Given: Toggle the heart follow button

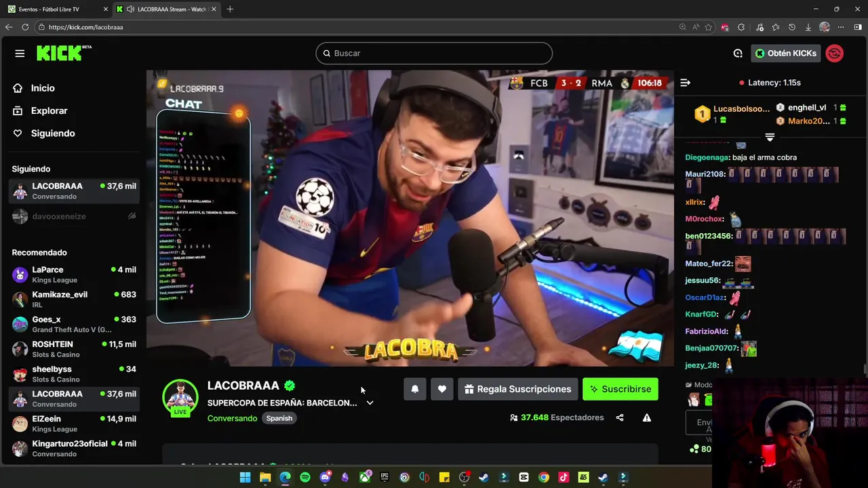Looking at the screenshot, I should click(x=441, y=389).
